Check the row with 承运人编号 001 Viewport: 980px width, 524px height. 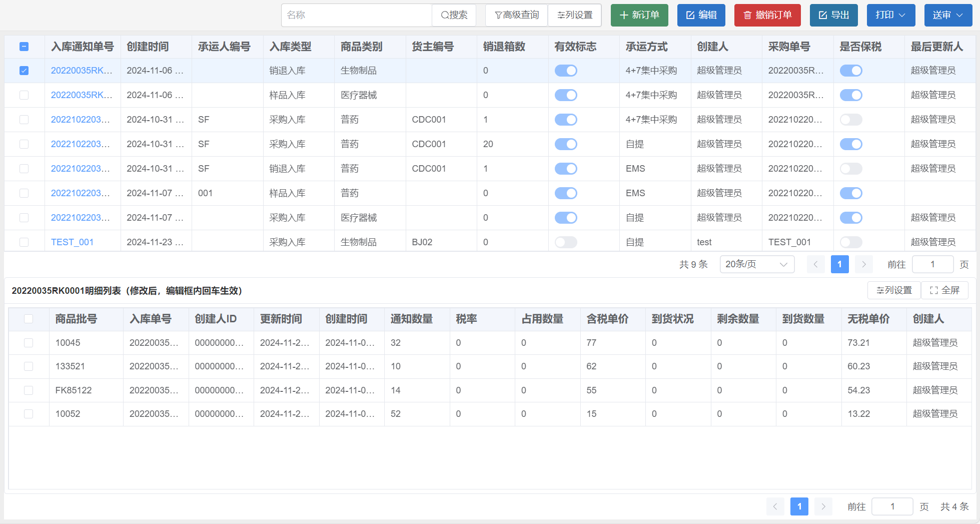pyautogui.click(x=24, y=193)
